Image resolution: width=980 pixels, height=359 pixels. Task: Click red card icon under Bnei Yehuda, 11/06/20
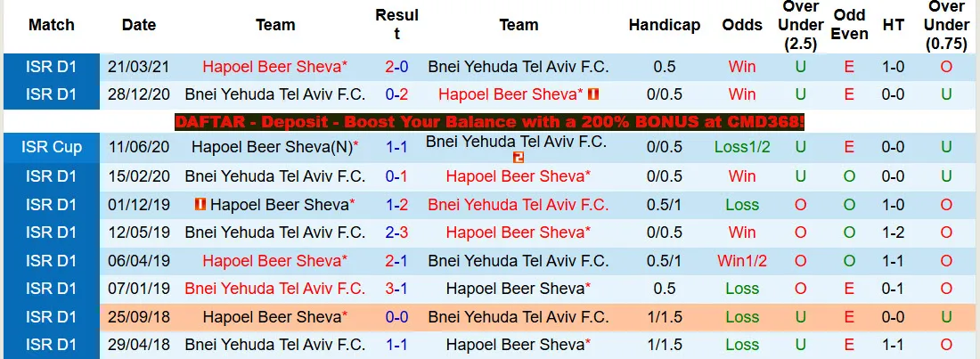click(519, 157)
